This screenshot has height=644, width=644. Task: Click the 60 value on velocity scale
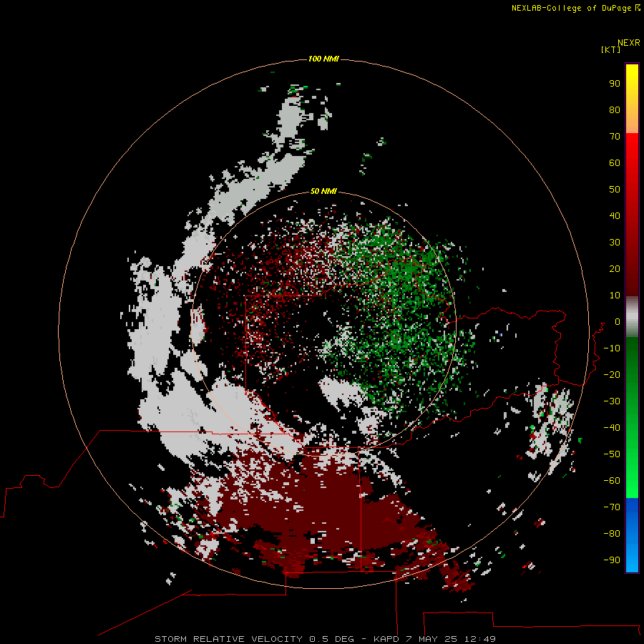[615, 162]
